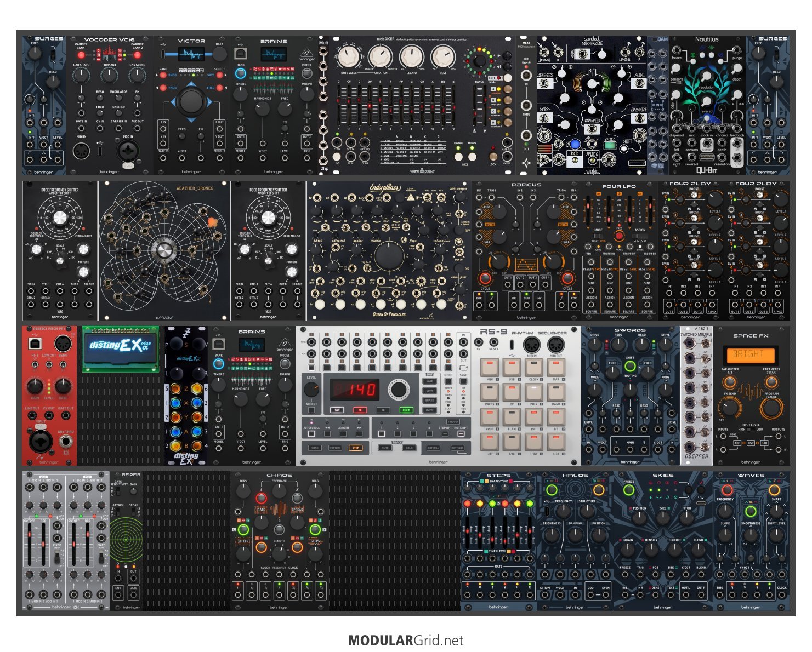This screenshot has height=652, width=812.
Task: Toggle the track MUTE button on RS-9
Action: [385, 448]
